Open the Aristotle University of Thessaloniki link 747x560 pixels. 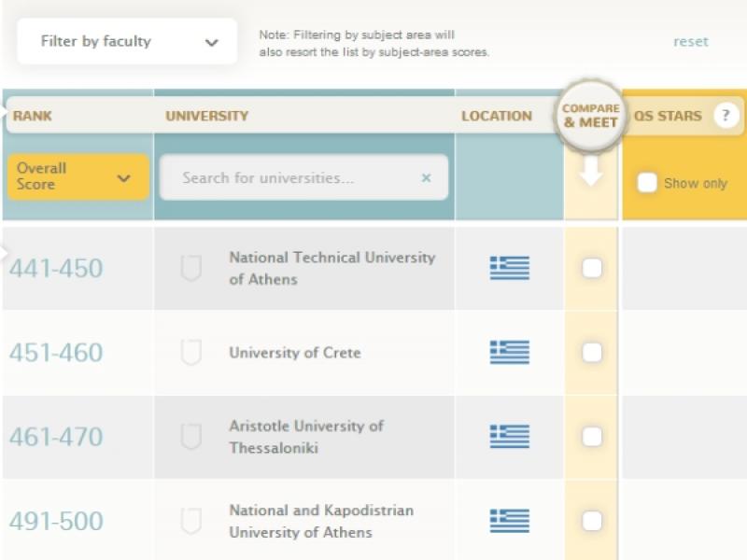tap(306, 437)
